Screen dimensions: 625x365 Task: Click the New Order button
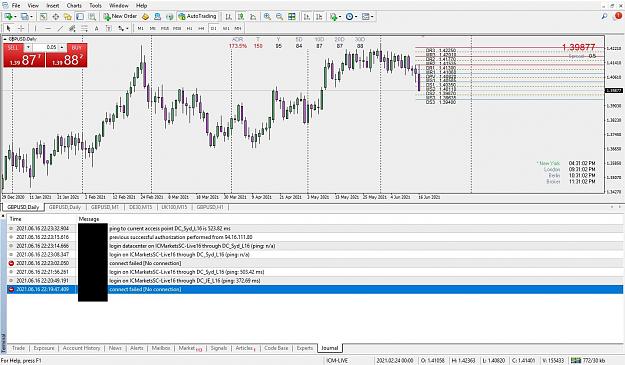click(120, 16)
